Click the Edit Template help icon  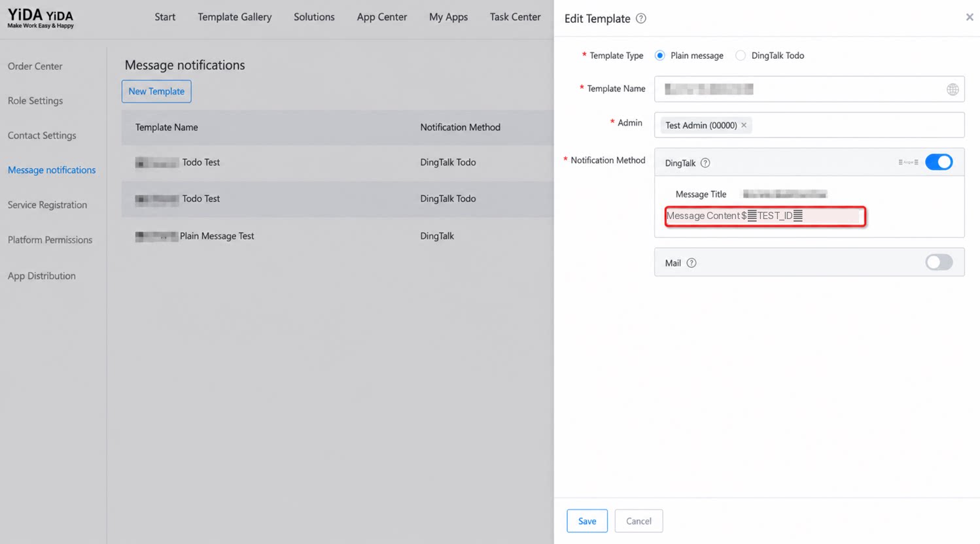(641, 18)
